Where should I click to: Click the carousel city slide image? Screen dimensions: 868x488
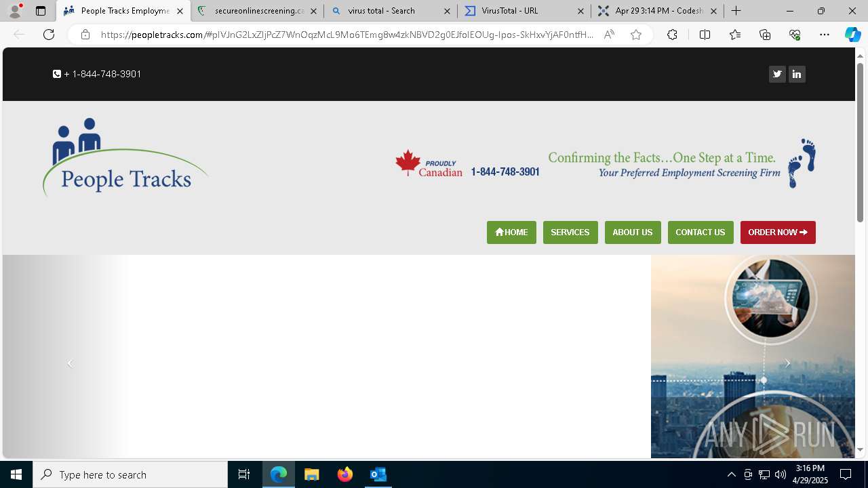point(753,357)
